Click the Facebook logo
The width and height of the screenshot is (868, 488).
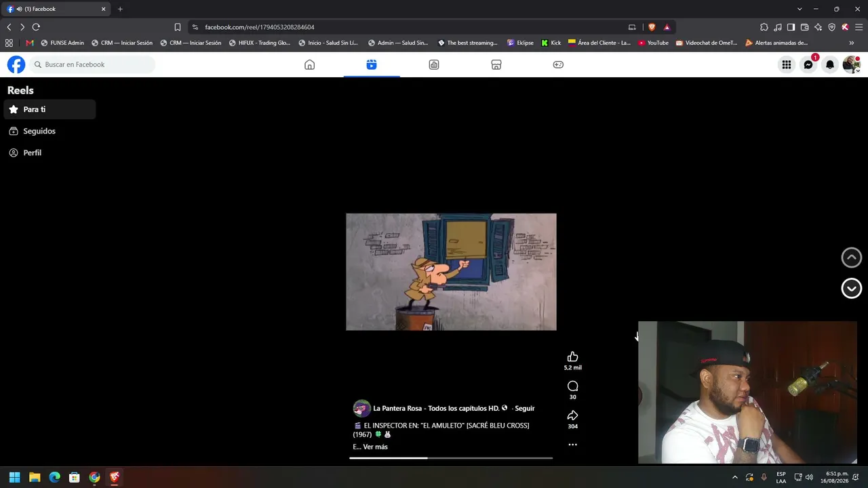[16, 64]
